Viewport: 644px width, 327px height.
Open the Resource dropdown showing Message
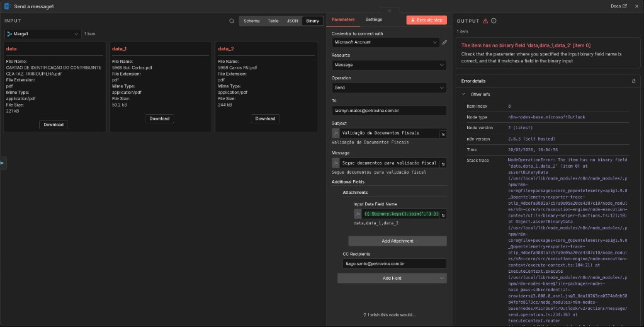tap(385, 64)
